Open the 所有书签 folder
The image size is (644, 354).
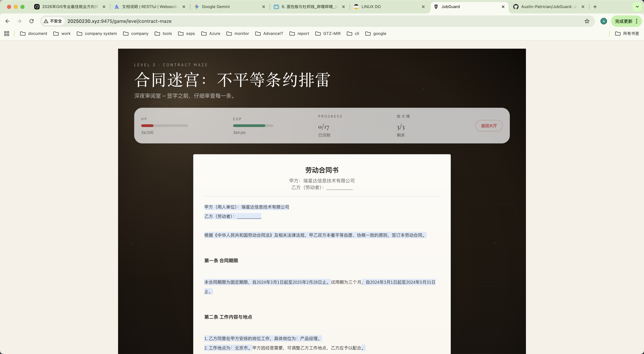coord(627,34)
